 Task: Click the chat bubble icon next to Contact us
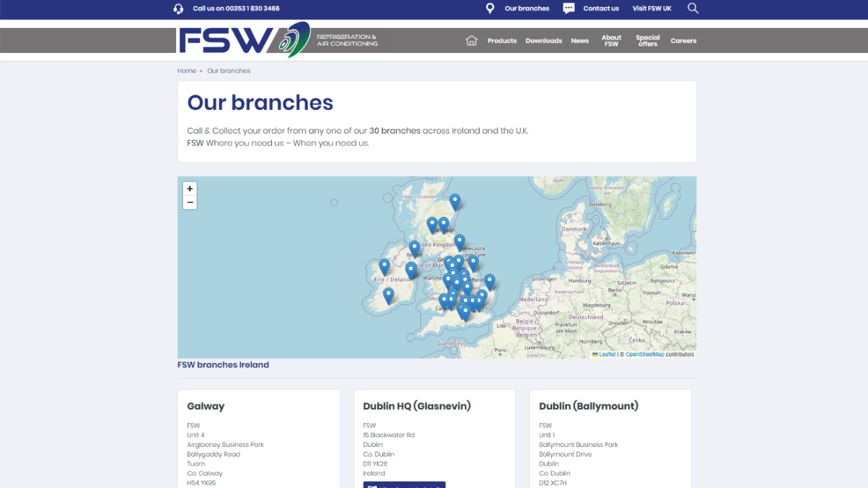point(568,8)
